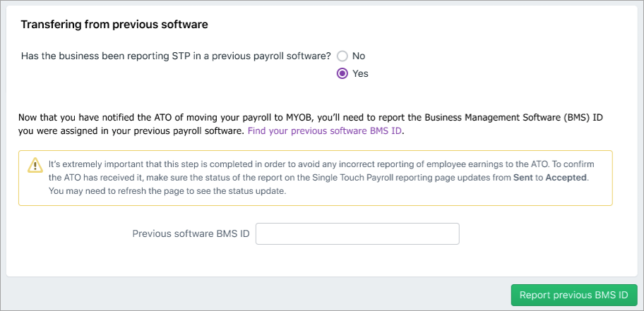This screenshot has width=644, height=311.
Task: Click the 'No' label text
Action: 359,56
